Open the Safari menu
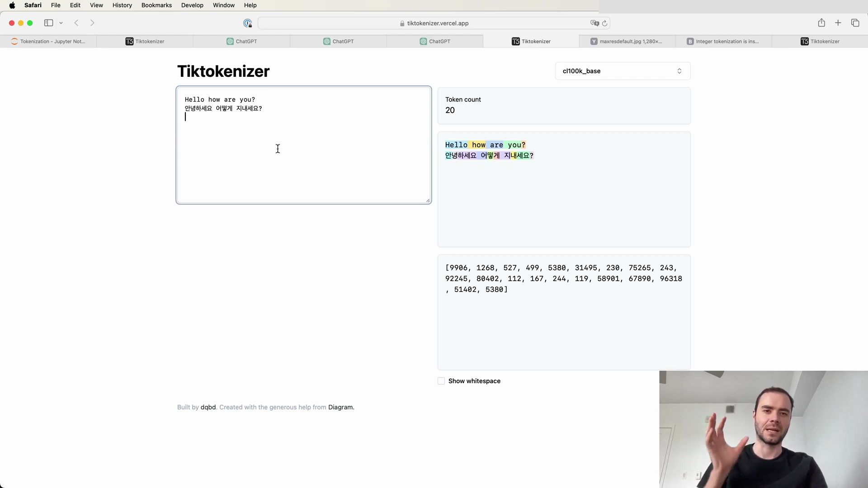Image resolution: width=868 pixels, height=488 pixels. click(x=33, y=5)
